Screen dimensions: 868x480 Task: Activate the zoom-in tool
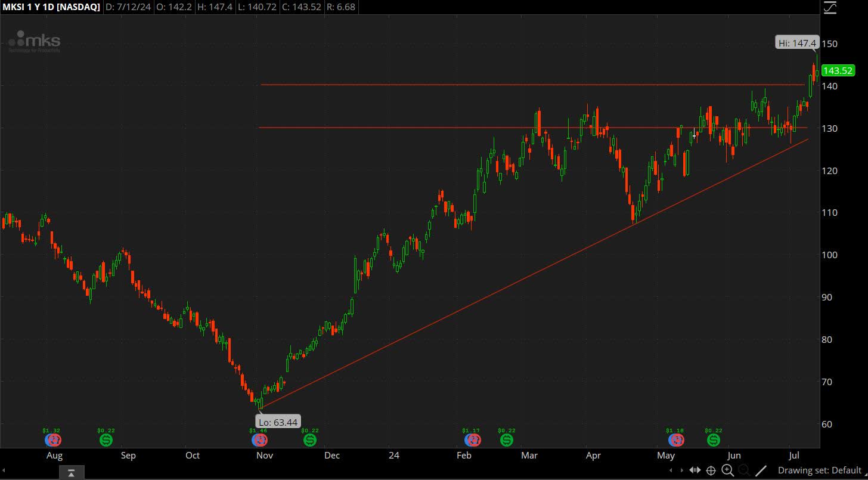728,470
